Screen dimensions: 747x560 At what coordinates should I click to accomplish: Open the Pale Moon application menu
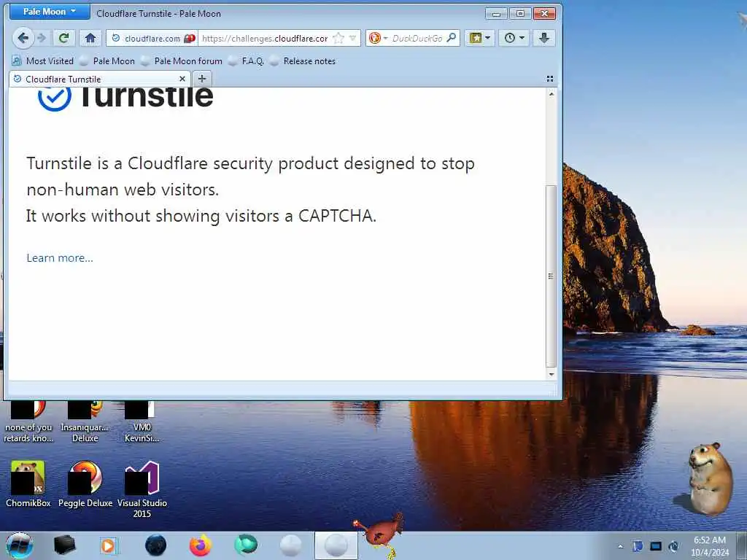tap(50, 12)
